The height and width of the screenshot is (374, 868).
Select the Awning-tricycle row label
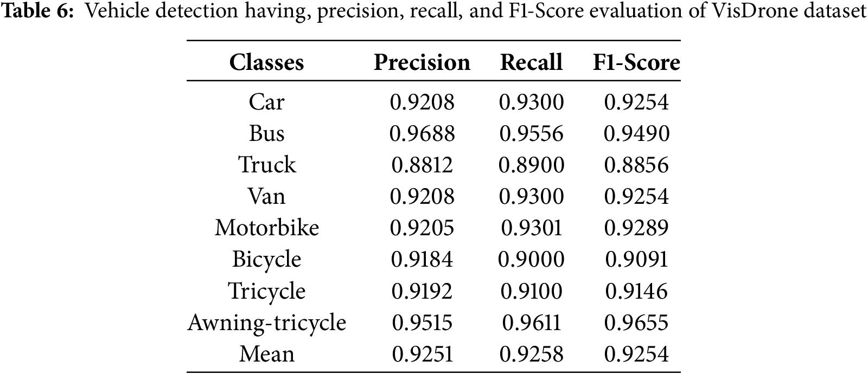266,323
